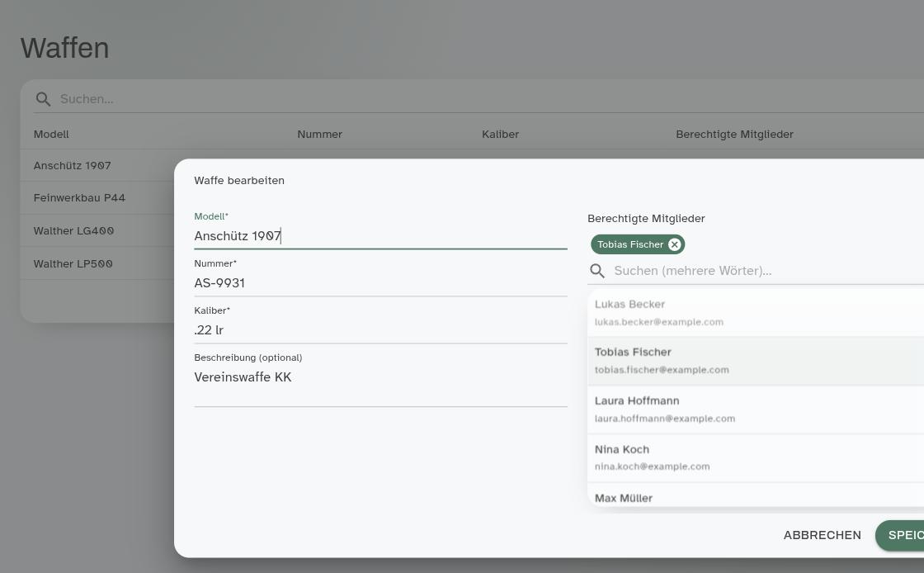Click the email lukas.becker@example.com

pos(659,322)
